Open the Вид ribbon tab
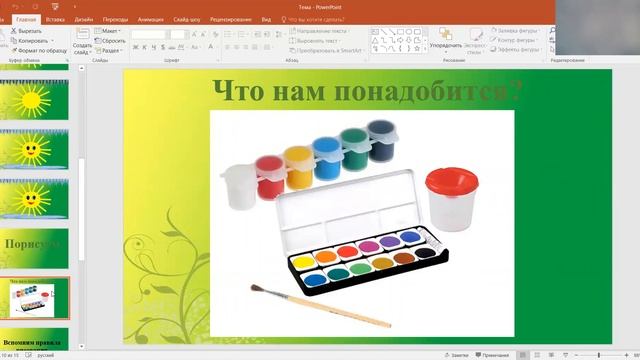The height and width of the screenshot is (360, 640). [x=266, y=20]
